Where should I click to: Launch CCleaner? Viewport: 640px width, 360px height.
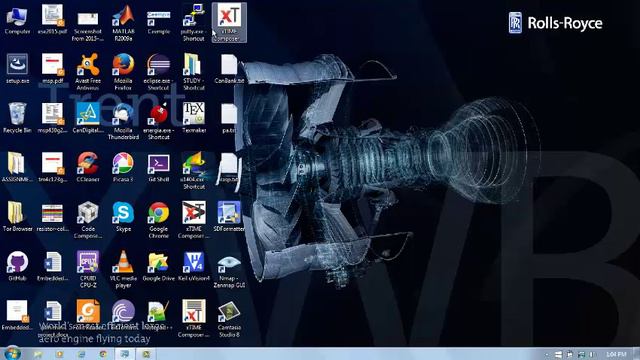click(x=88, y=167)
